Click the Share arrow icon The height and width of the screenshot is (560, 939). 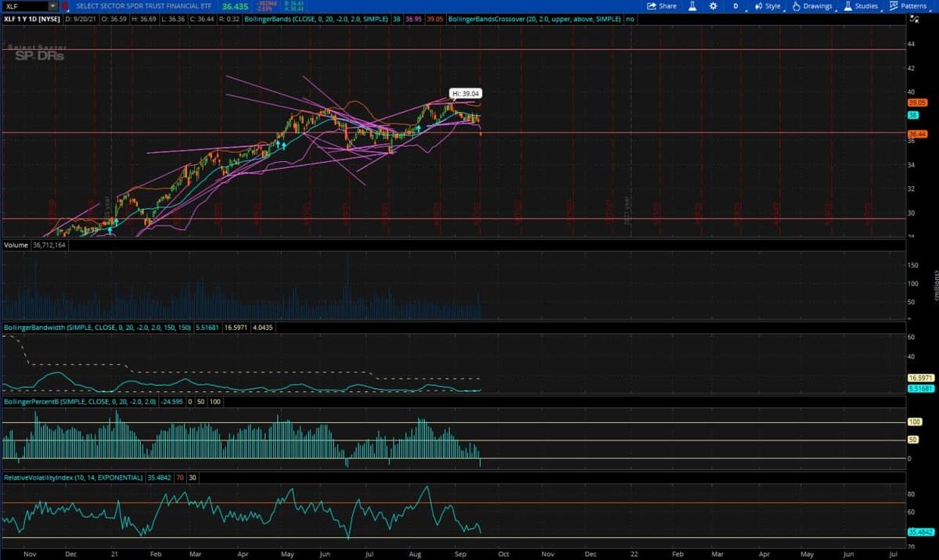click(650, 5)
